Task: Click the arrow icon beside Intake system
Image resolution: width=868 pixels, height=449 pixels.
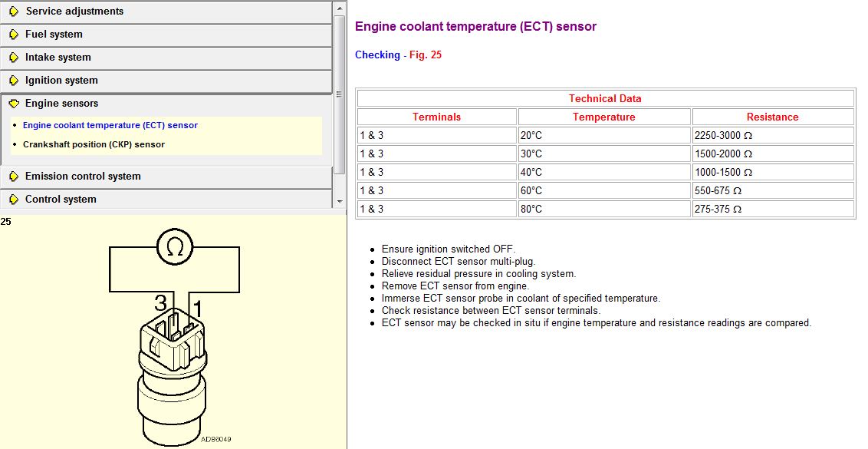Action: click(x=14, y=58)
